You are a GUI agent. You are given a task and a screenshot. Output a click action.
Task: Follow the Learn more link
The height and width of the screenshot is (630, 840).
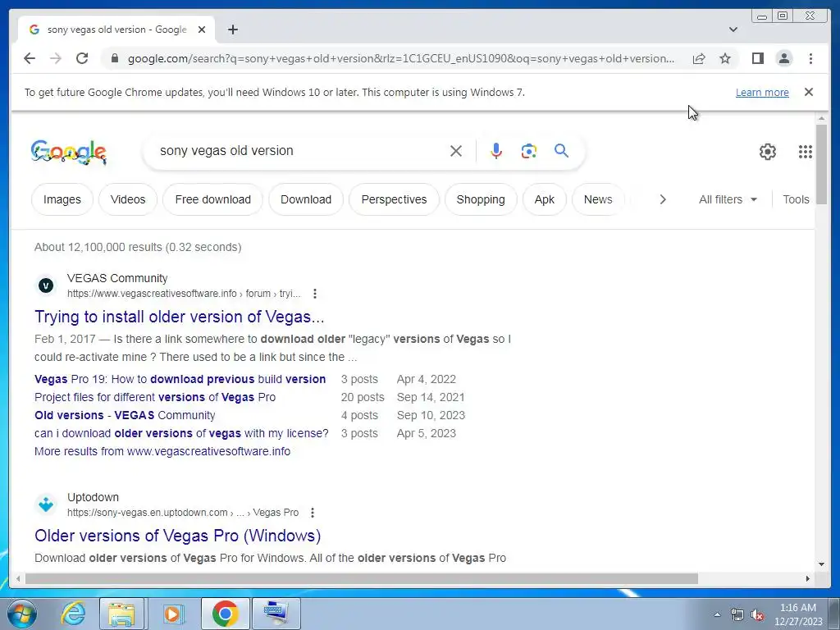762,92
